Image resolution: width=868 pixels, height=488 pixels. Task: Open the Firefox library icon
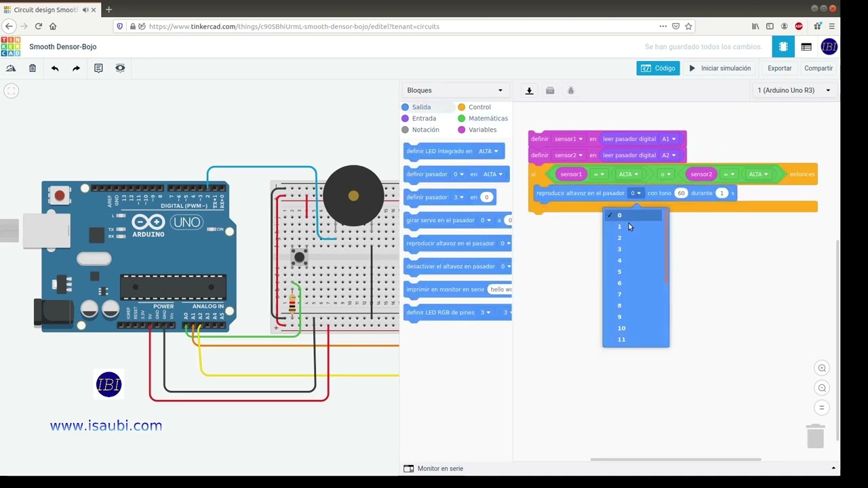pos(755,26)
